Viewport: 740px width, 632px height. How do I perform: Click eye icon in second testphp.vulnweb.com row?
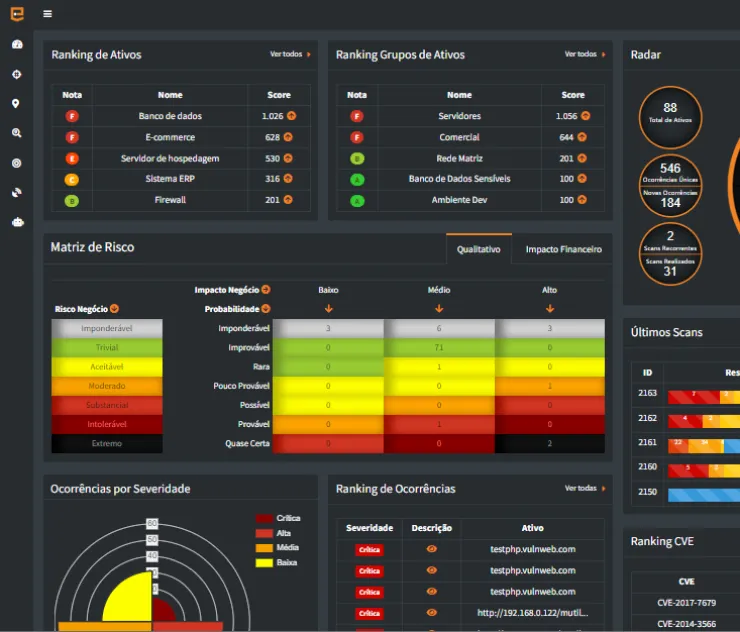pyautogui.click(x=431, y=570)
